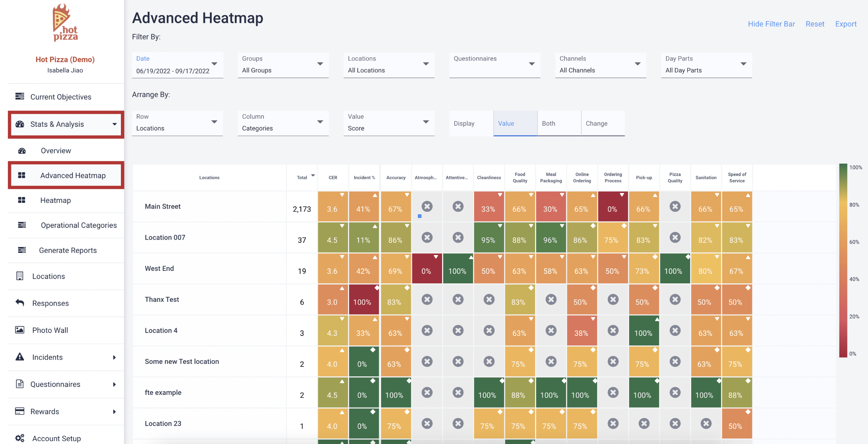Expand the Questionnaires submenu arrow

click(x=114, y=384)
